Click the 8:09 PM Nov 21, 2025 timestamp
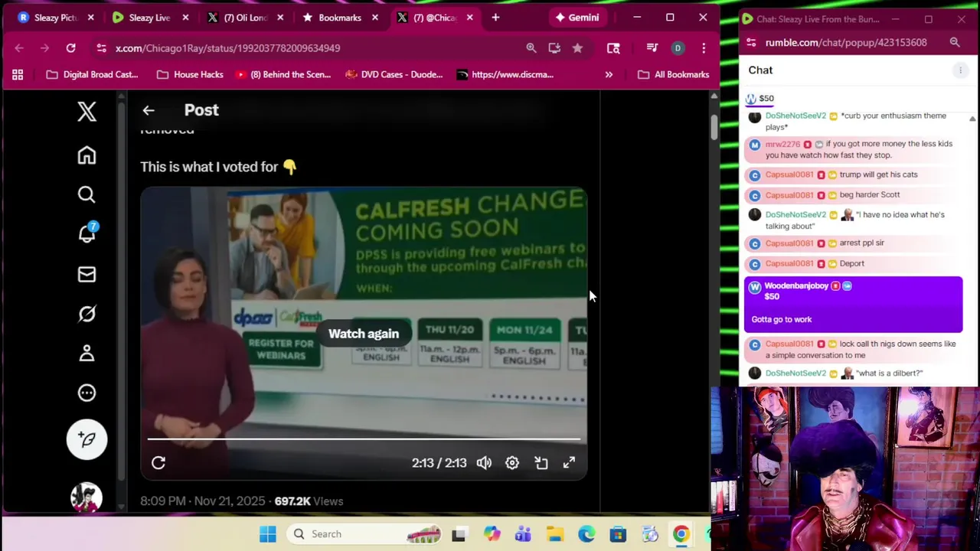 202,501
